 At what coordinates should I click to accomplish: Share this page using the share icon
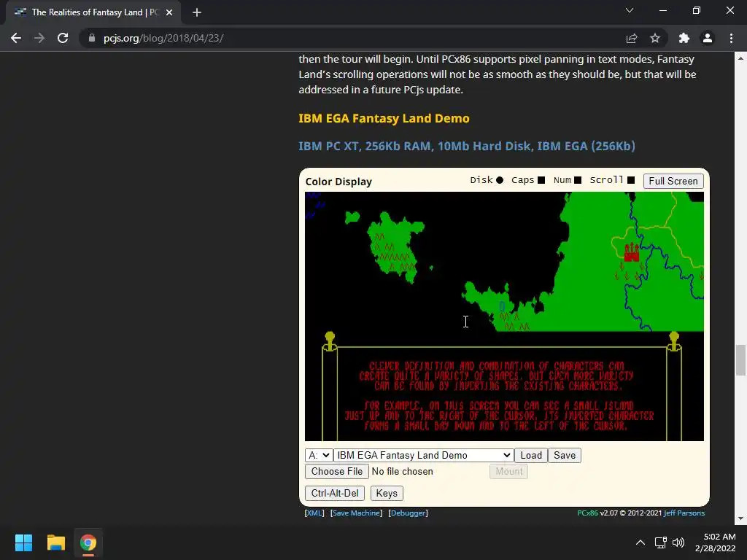coord(632,38)
